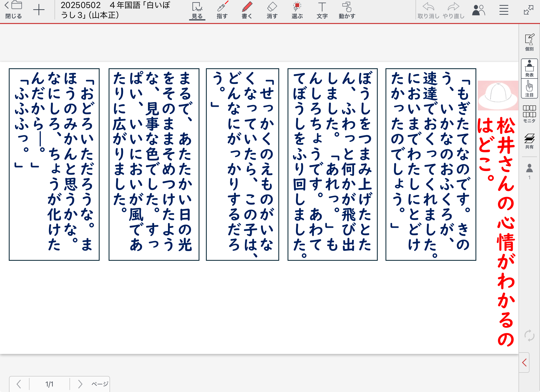Open the participants people icon
The image size is (540, 392).
pyautogui.click(x=478, y=10)
